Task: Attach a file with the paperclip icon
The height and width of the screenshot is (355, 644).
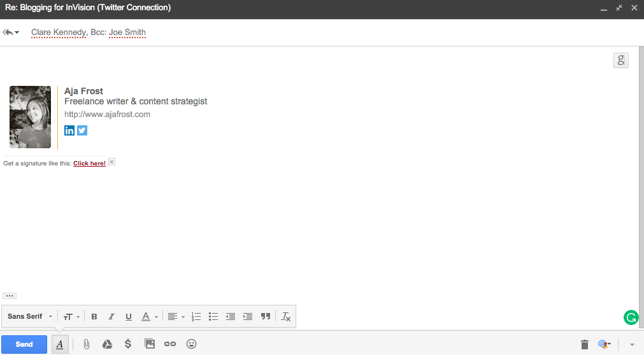Action: [x=86, y=344]
